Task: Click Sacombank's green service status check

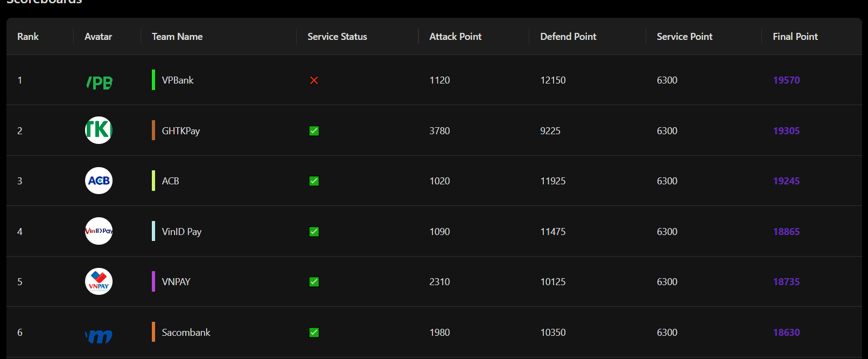Action: point(314,333)
